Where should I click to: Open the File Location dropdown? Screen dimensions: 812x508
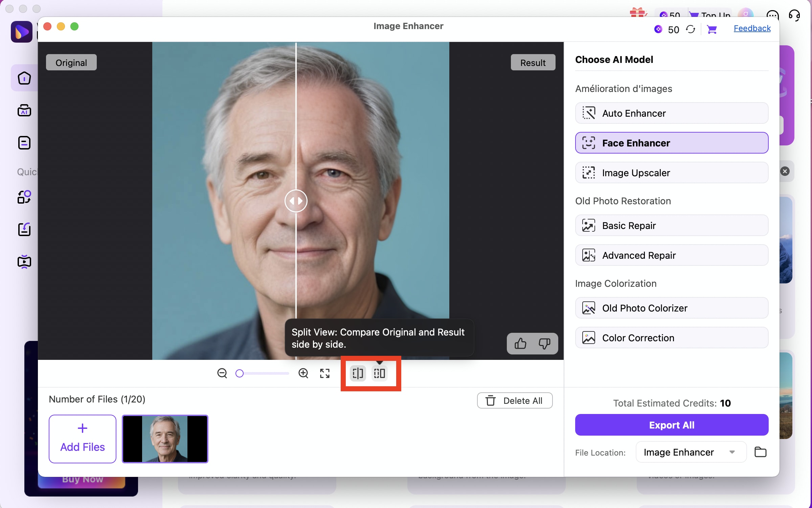point(691,452)
